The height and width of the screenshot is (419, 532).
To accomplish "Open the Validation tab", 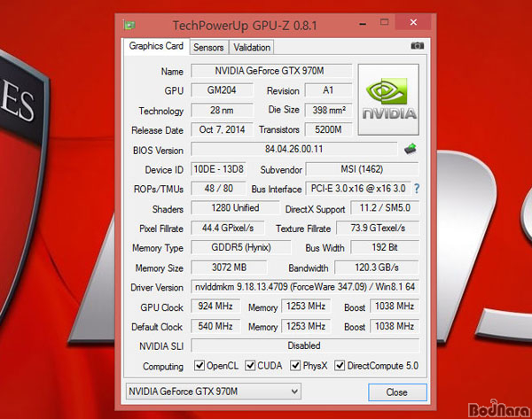I will pyautogui.click(x=252, y=47).
